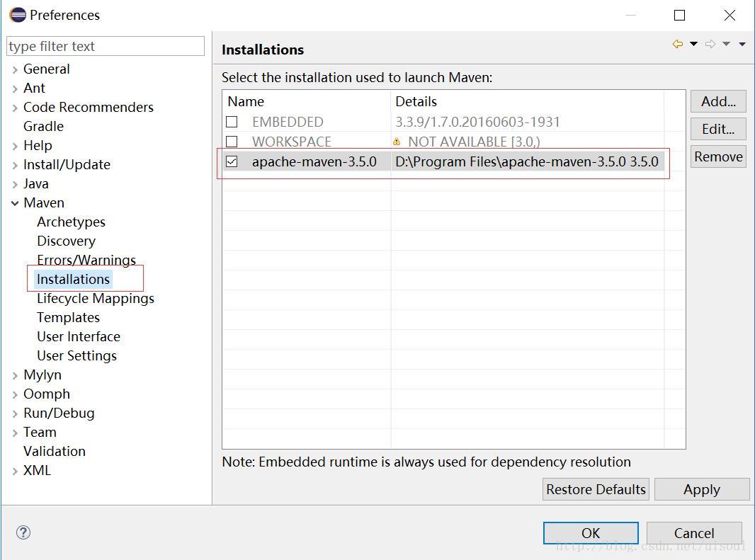The height and width of the screenshot is (560, 755).
Task: Check the EMBEDDED installation checkbox
Action: pyautogui.click(x=232, y=122)
